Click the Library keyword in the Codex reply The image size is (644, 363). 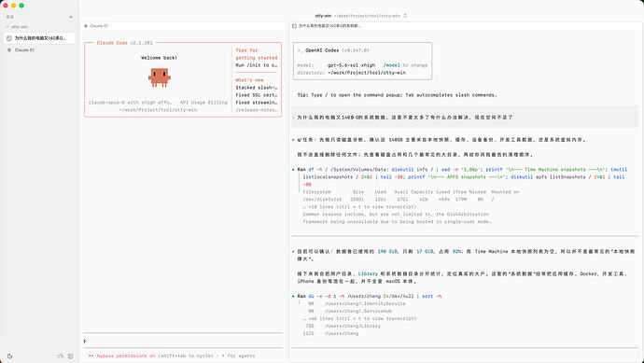point(368,274)
